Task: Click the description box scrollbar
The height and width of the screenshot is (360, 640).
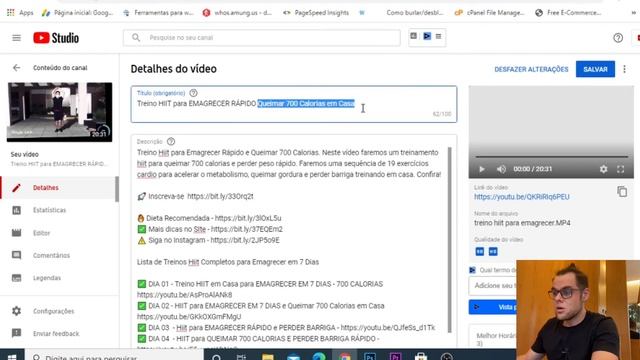Action: click(x=450, y=240)
